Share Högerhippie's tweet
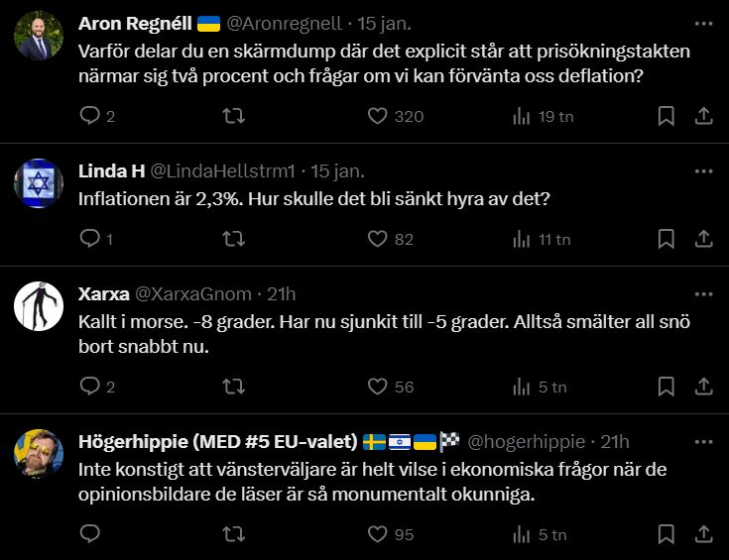Viewport: 729px width, 560px height. pyautogui.click(x=703, y=534)
